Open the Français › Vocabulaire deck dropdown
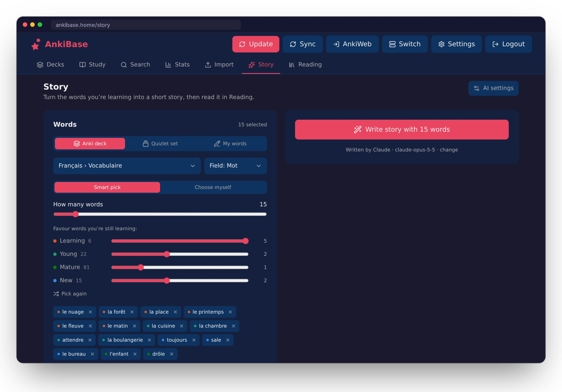This screenshot has height=392, width=562. click(127, 166)
